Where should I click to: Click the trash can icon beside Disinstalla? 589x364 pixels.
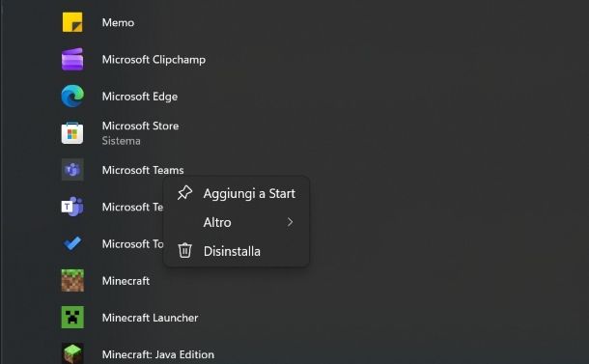[184, 251]
